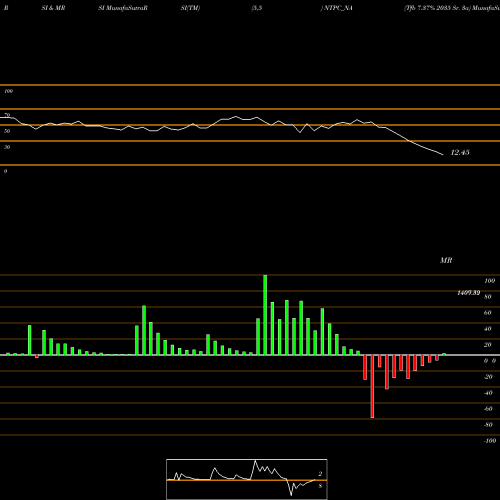Viewport: 500px width, 500px height.
Task: Click the 'SI MunafaSutraR' header text
Action: click(x=123, y=8)
